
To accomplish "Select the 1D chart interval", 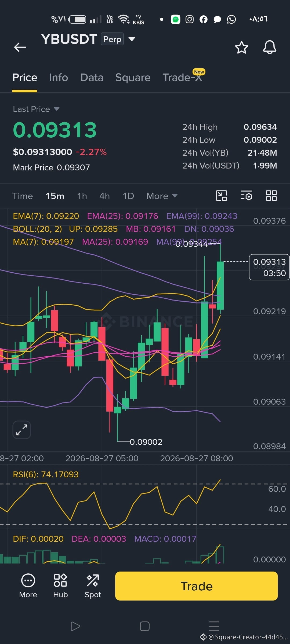I will (128, 196).
